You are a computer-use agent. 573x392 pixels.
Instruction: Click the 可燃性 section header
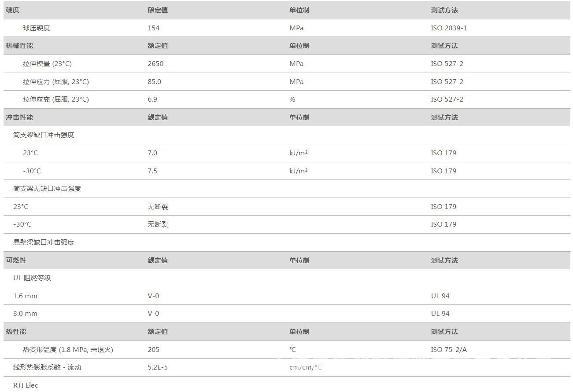tap(16, 260)
